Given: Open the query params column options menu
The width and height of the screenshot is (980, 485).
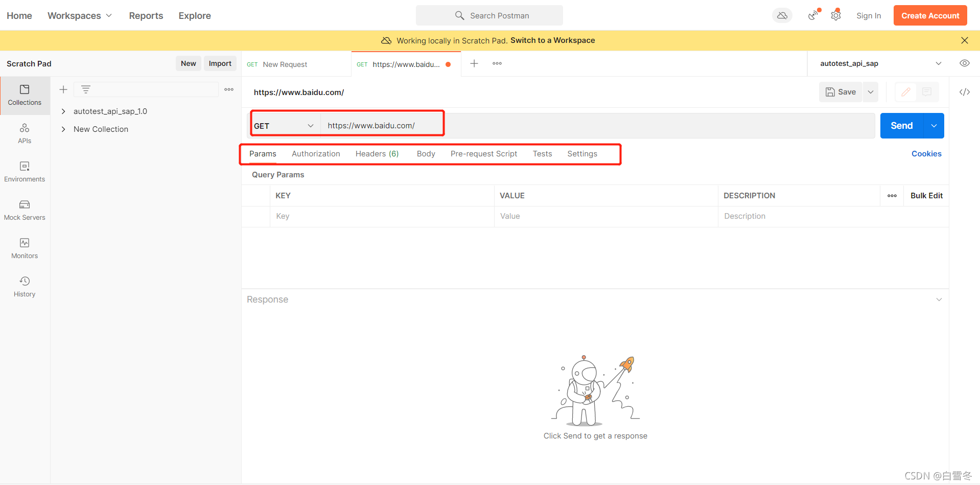Looking at the screenshot, I should tap(892, 196).
